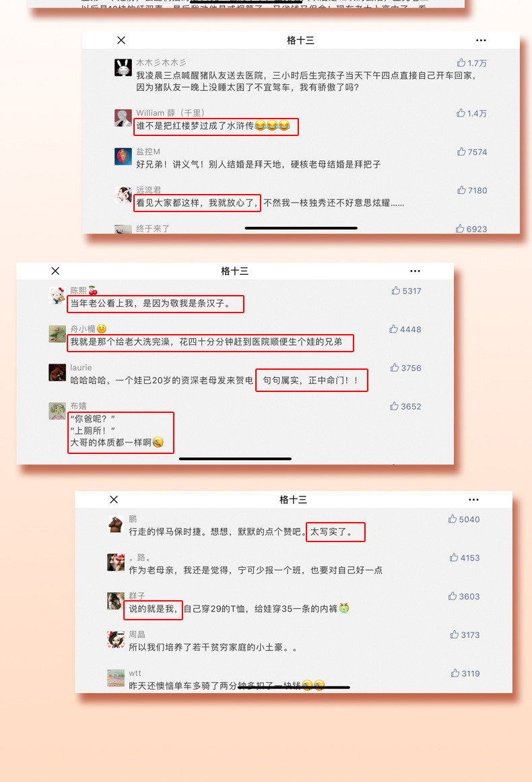Open username 。路。 profile
This screenshot has width=532, height=782.
pos(139,558)
